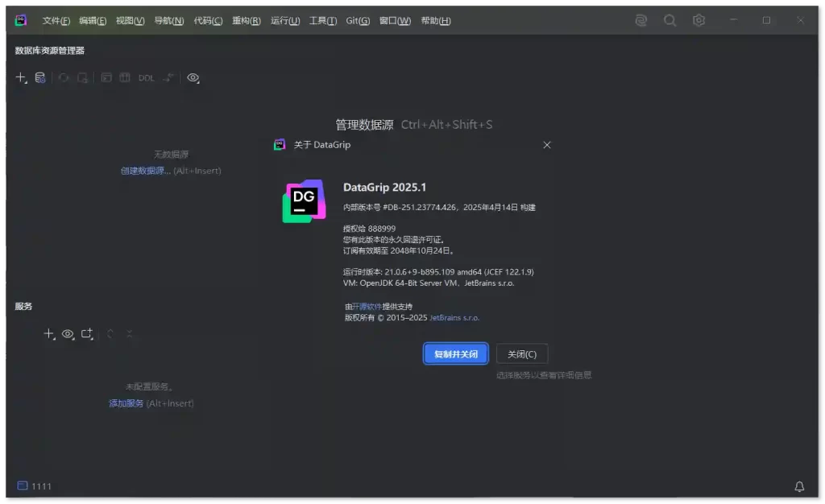Open the IDE settings gear

[699, 21]
